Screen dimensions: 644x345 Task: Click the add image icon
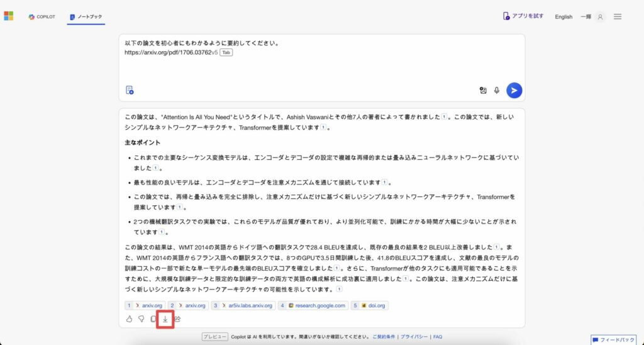483,91
